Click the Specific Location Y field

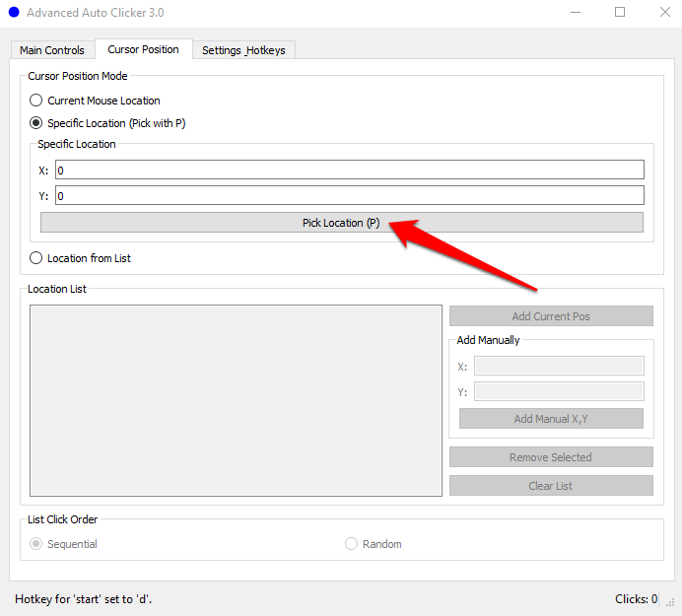point(350,195)
